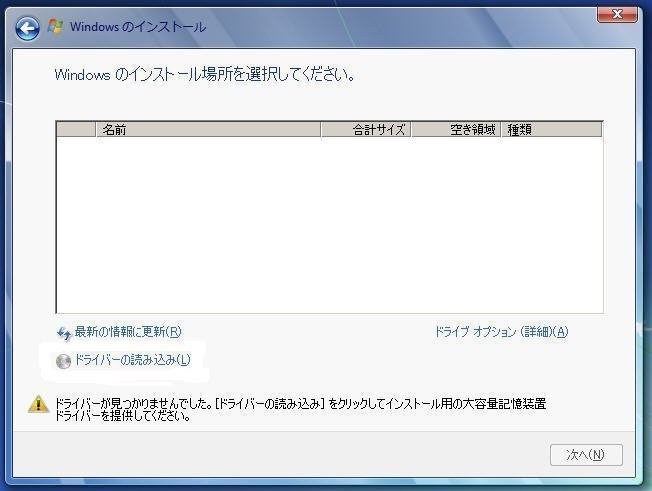Click the 次へ(N) button
The width and height of the screenshot is (652, 491).
(586, 455)
